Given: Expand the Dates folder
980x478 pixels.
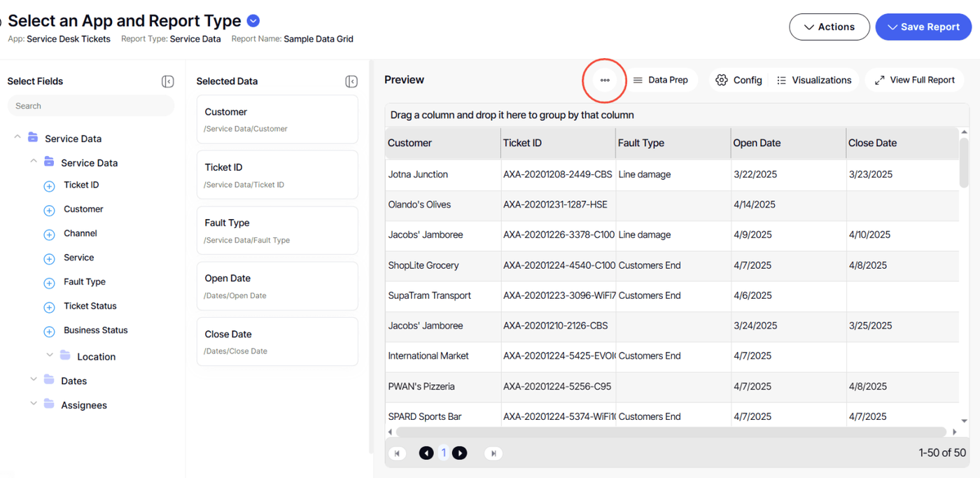Looking at the screenshot, I should pyautogui.click(x=34, y=379).
